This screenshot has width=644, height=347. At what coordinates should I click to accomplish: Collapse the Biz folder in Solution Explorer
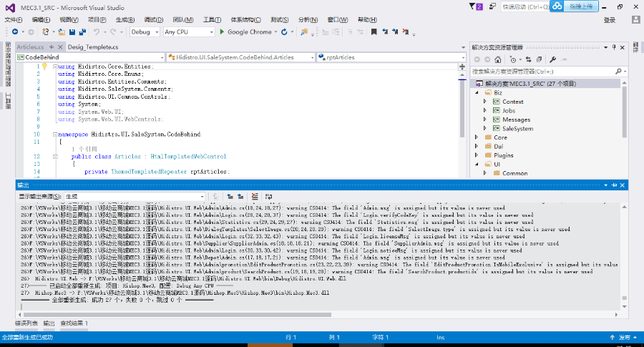tap(477, 93)
